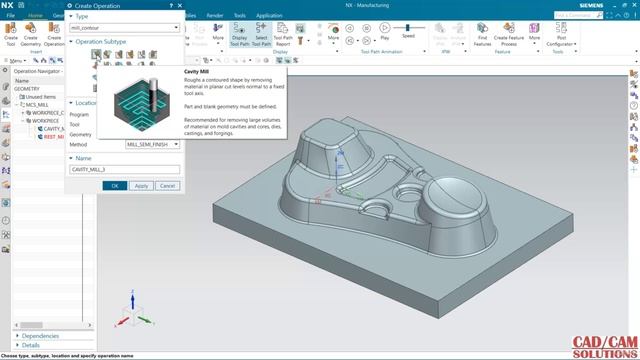Click the clock History icon in left resource bar
640x360 pixels.
tap(6, 220)
